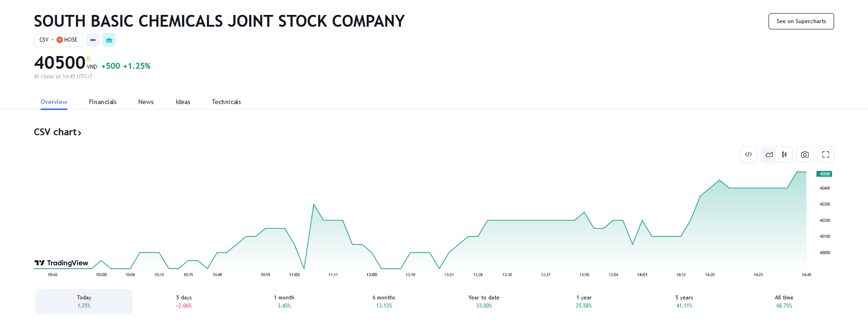Select the All time range
This screenshot has height=336, width=868.
[x=784, y=301]
